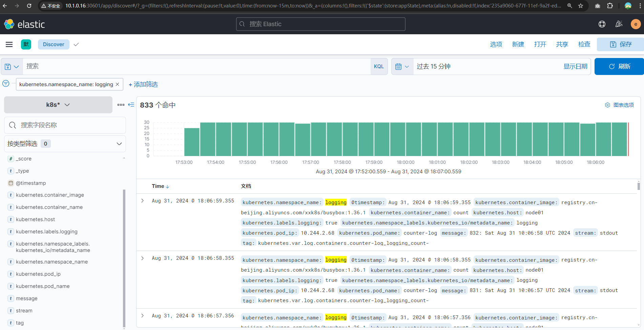
Task: Click 显示日期 link
Action: pos(575,66)
